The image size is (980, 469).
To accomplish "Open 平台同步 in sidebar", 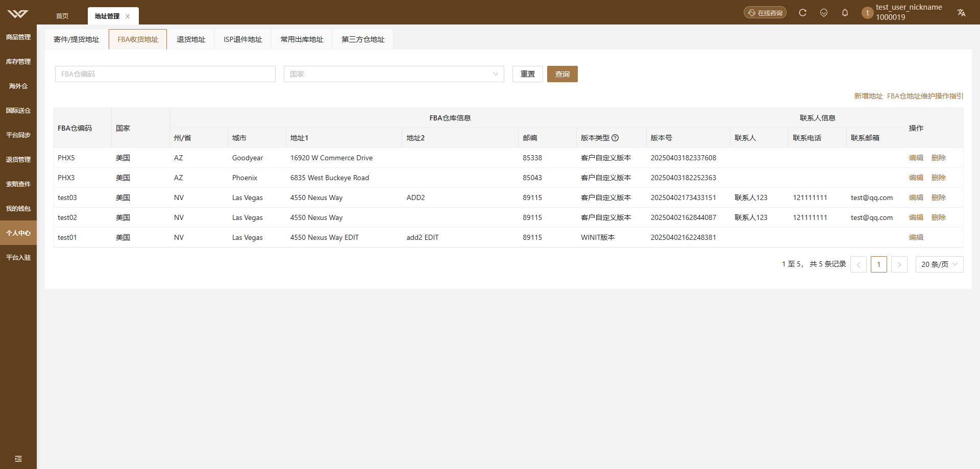I will click(18, 135).
